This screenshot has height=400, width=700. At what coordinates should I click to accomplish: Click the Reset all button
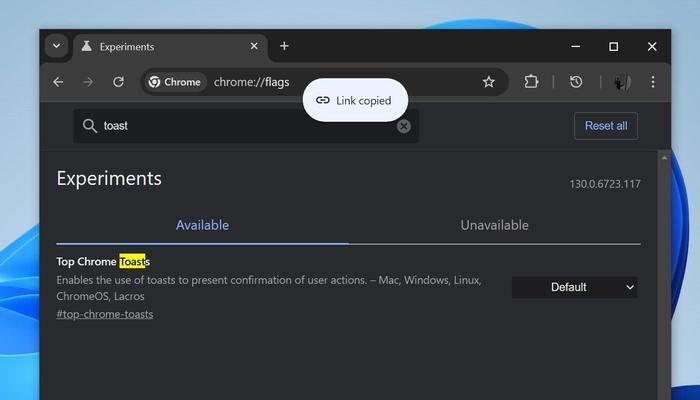tap(606, 126)
